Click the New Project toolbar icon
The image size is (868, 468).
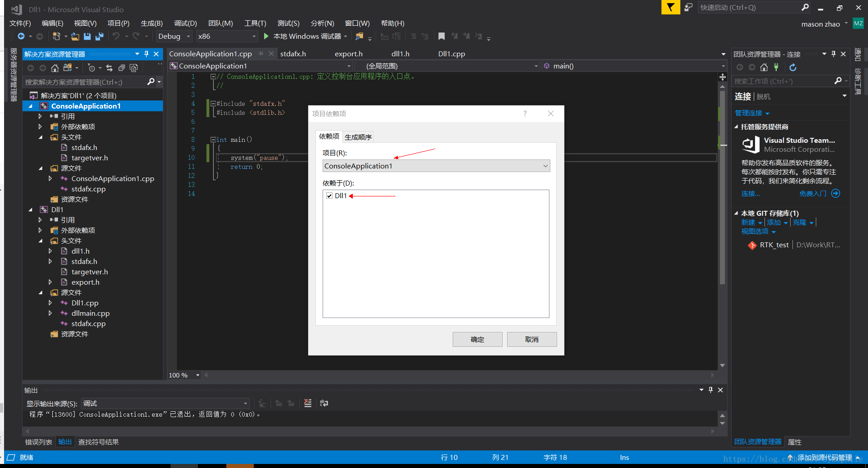point(56,36)
